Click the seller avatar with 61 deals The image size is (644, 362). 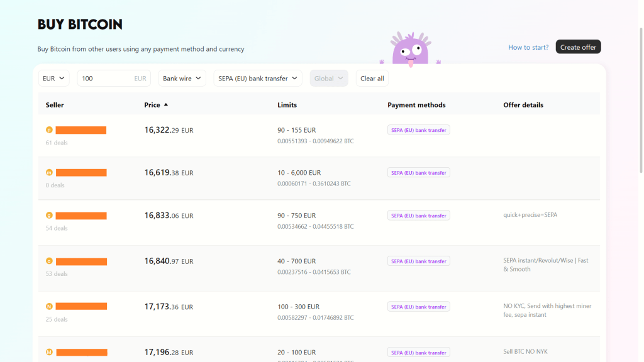click(x=49, y=130)
